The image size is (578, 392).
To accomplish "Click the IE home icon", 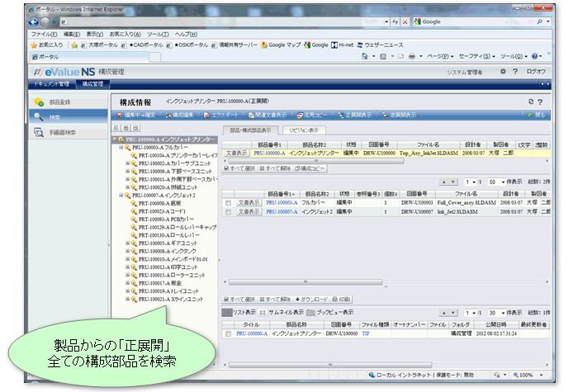I will (364, 56).
